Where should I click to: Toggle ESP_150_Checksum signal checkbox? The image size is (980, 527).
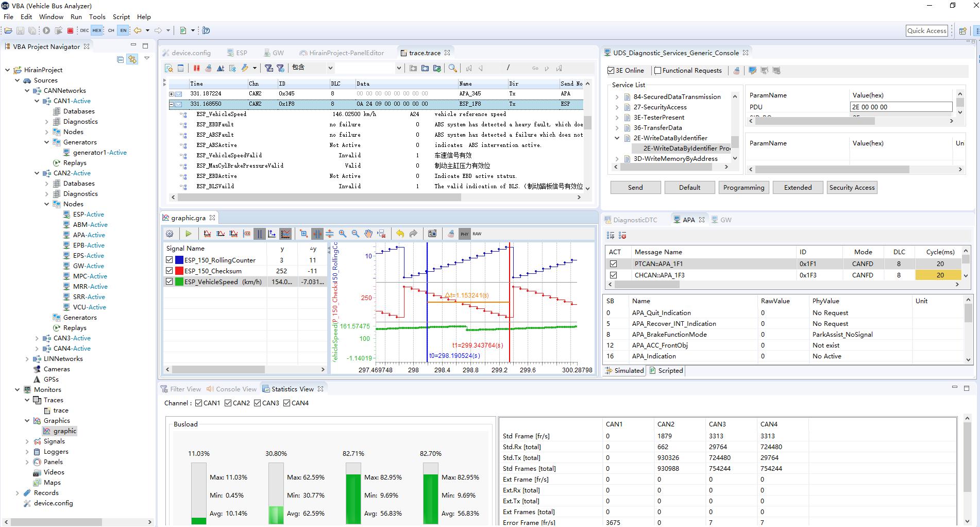[x=170, y=271]
